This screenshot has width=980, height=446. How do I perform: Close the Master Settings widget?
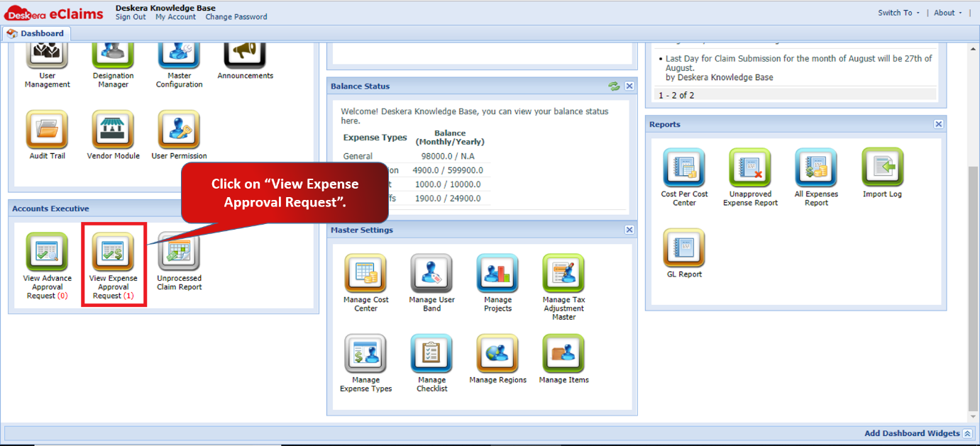coord(629,230)
